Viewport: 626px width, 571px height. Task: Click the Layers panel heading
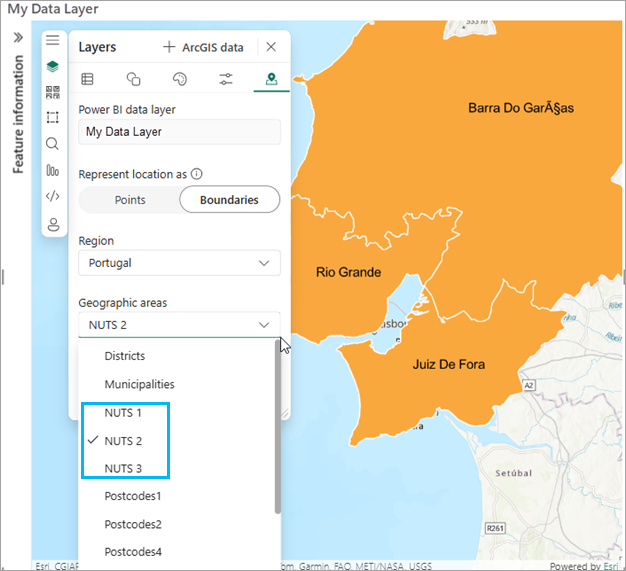click(97, 47)
